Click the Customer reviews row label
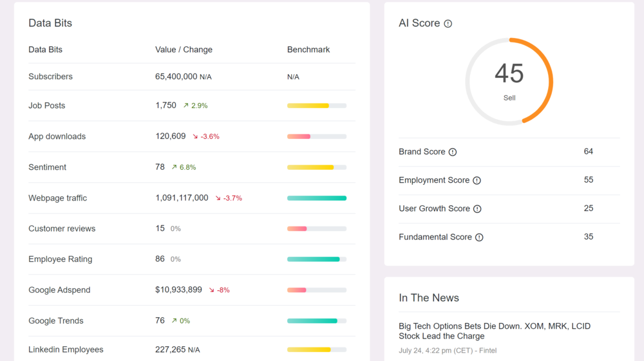The height and width of the screenshot is (361, 644). click(62, 228)
